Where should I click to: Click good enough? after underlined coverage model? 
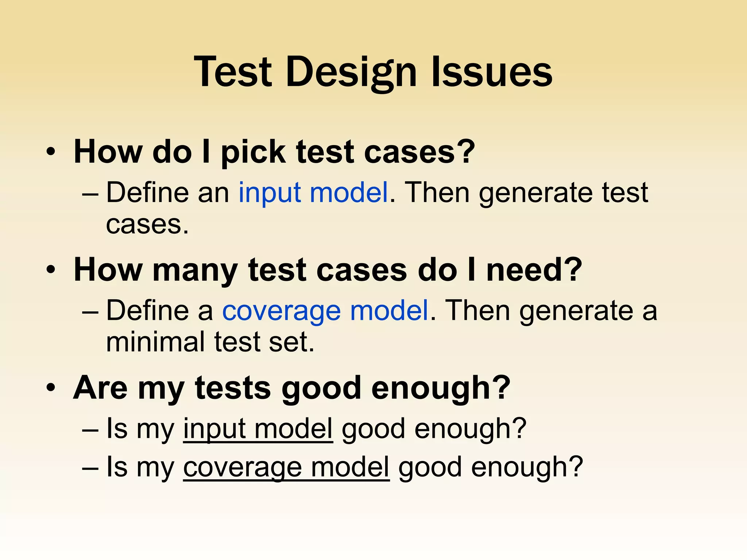491,468
